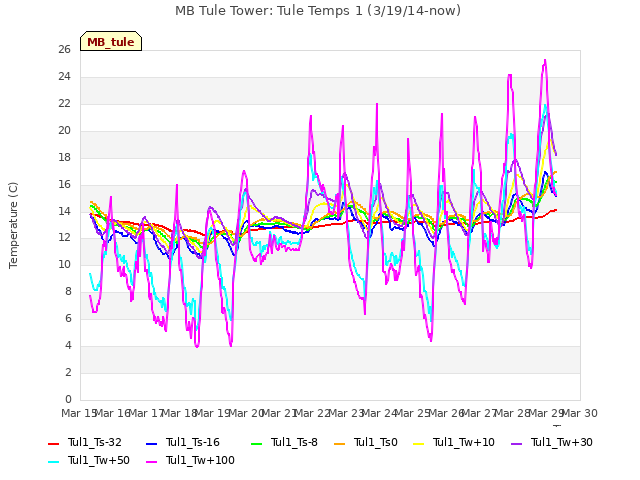Click the chart title MB Tule Tower

318,11
